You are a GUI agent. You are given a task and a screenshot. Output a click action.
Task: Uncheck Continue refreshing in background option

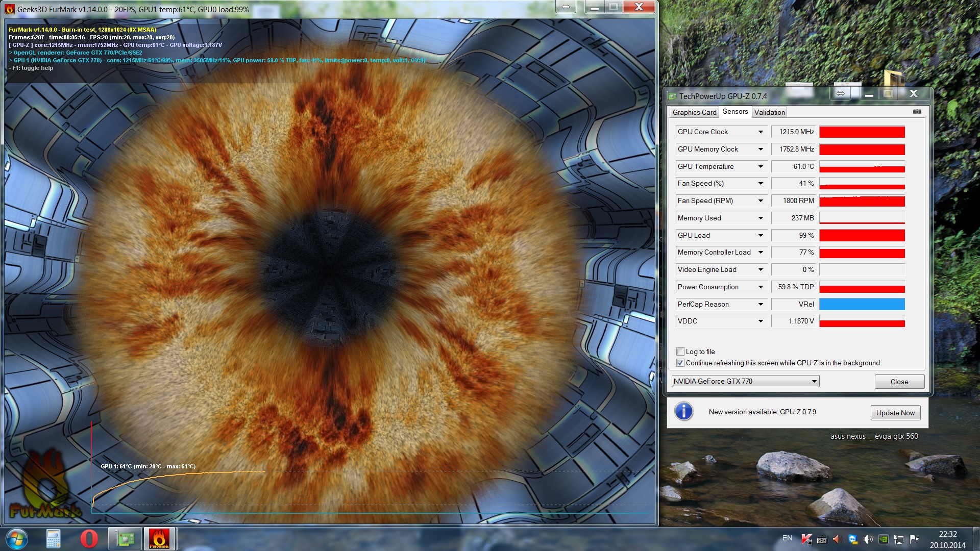680,363
